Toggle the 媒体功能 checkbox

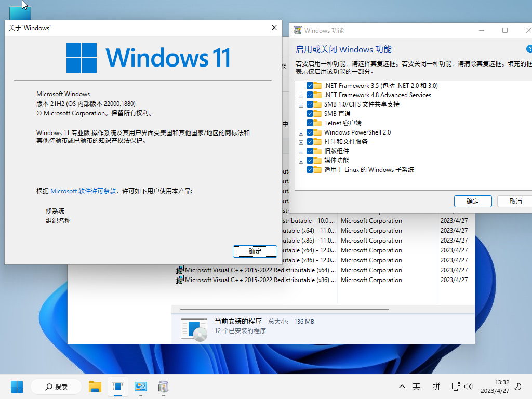click(310, 160)
